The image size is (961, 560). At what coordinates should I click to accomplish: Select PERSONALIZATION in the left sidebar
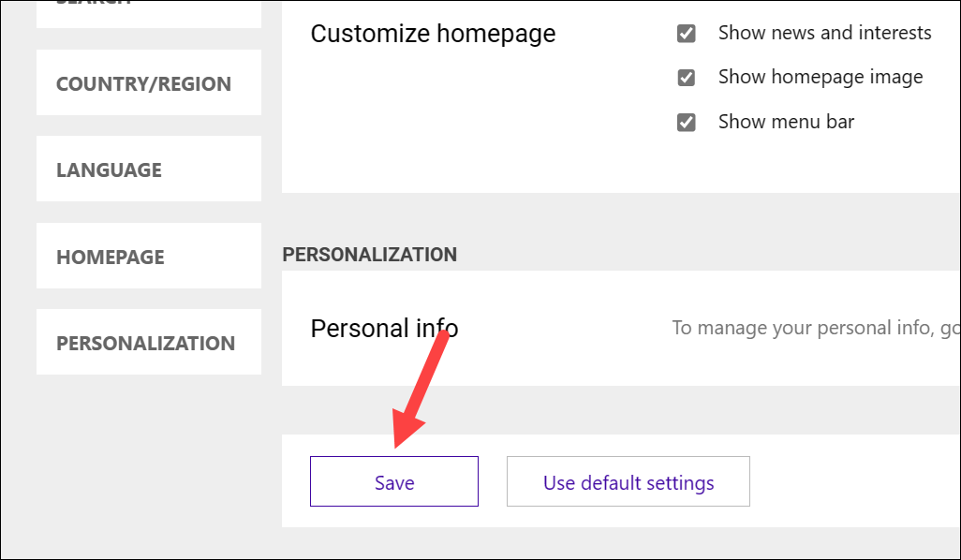click(x=149, y=342)
